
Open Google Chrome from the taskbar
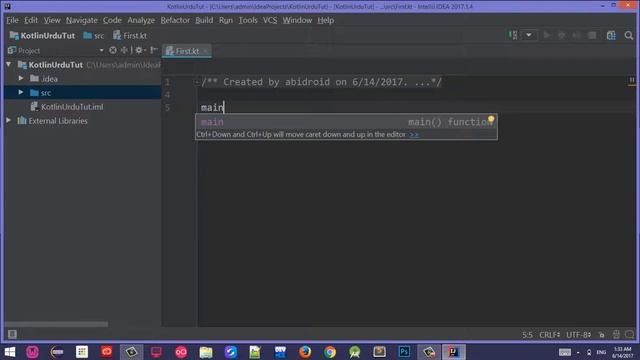(330, 352)
